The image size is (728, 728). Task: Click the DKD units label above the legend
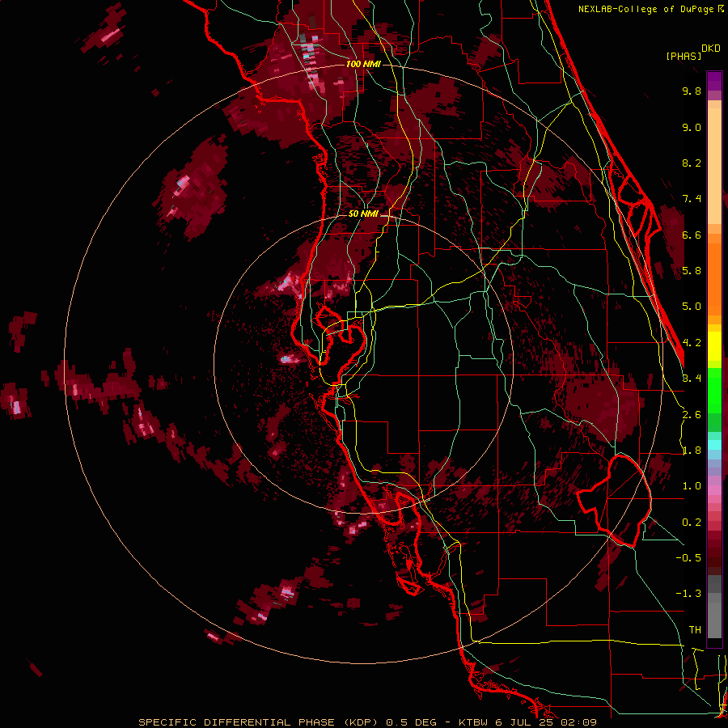[x=710, y=49]
